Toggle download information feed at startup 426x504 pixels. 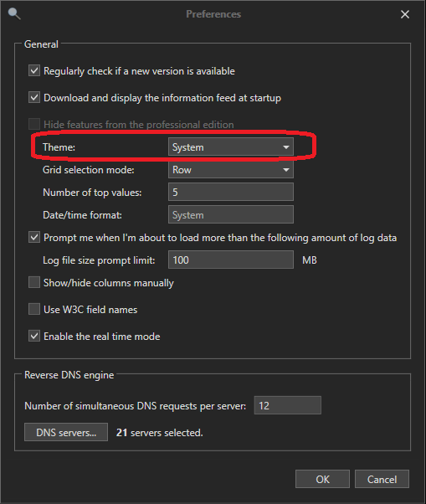[34, 97]
